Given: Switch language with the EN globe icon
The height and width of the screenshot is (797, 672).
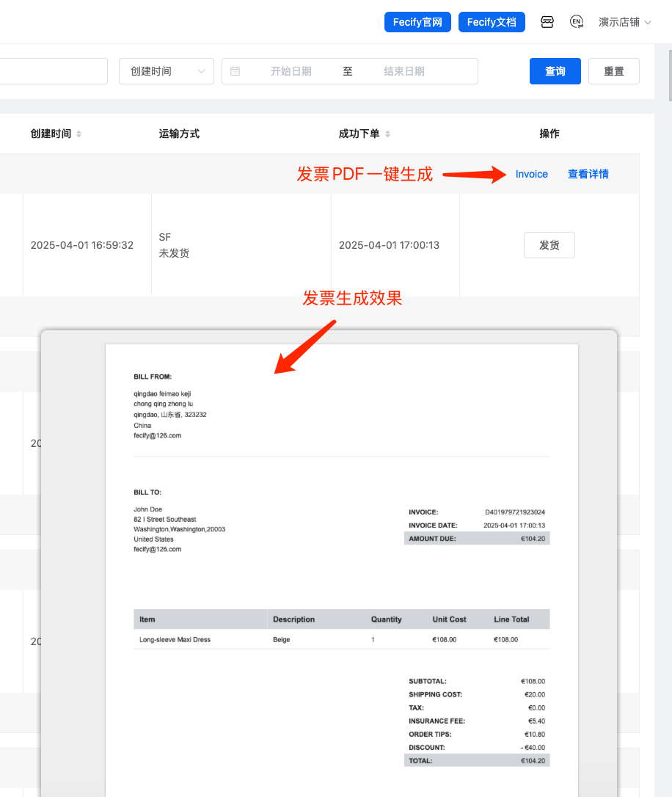Looking at the screenshot, I should [577, 22].
